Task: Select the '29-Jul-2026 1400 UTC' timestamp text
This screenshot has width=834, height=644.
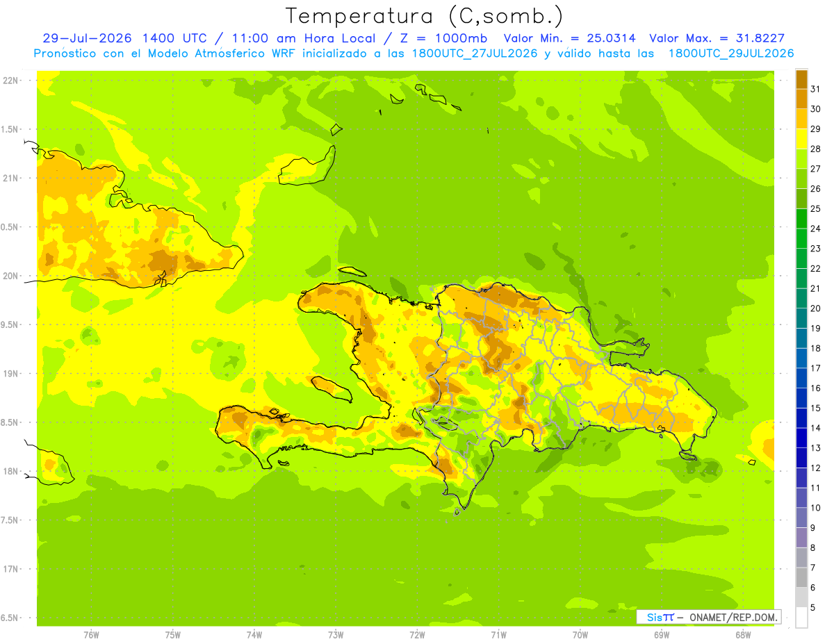Action: click(x=124, y=38)
